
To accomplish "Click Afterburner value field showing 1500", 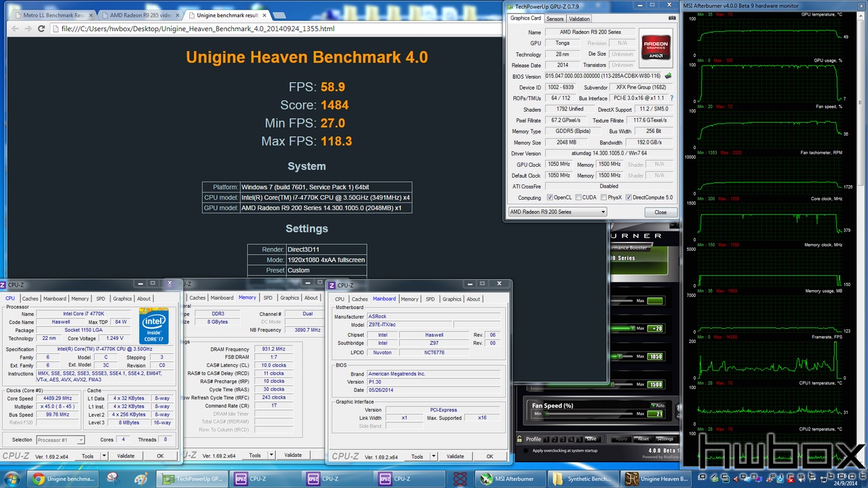I will pos(655,384).
